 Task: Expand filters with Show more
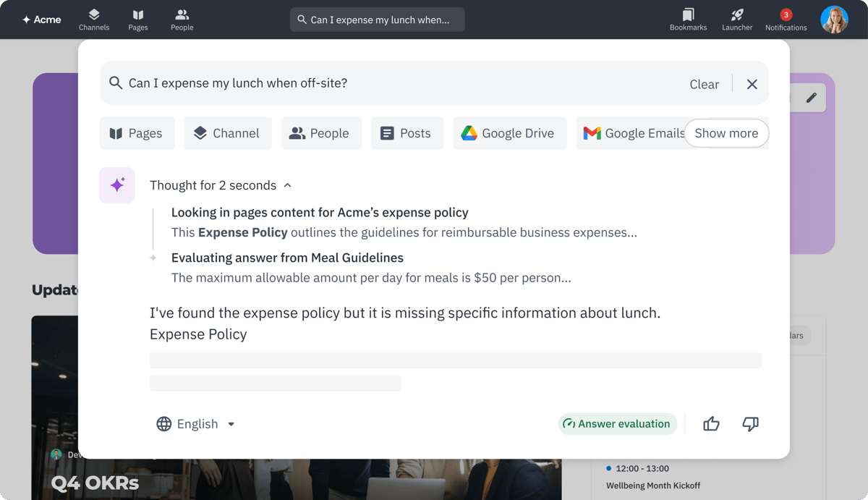(726, 133)
